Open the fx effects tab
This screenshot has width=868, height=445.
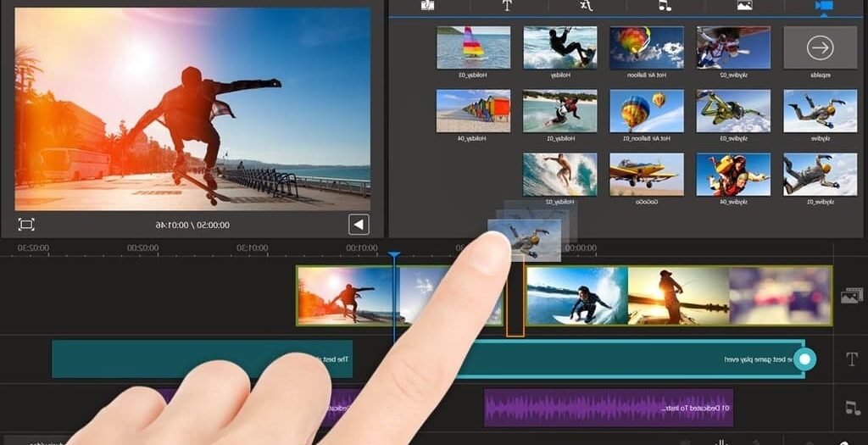coord(586,6)
